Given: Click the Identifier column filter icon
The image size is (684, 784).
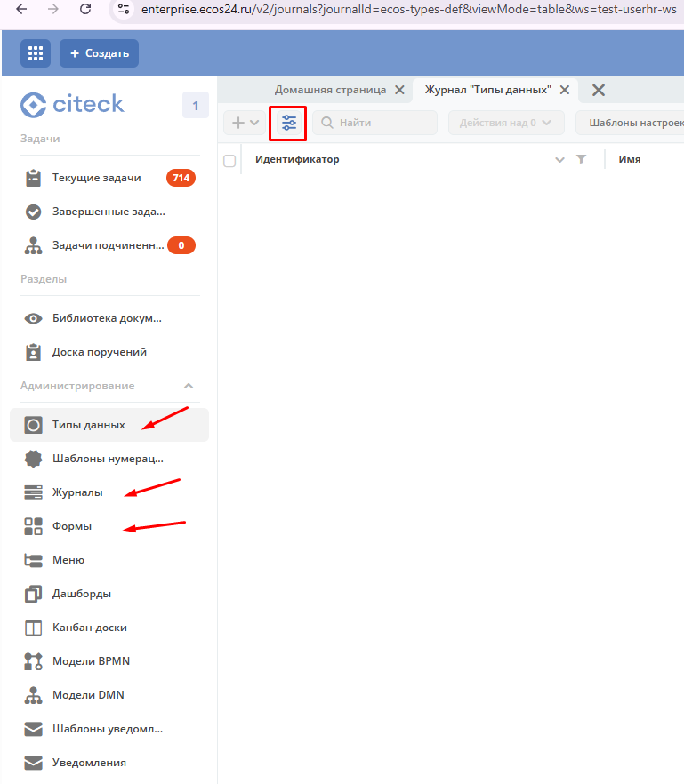Looking at the screenshot, I should click(x=582, y=160).
